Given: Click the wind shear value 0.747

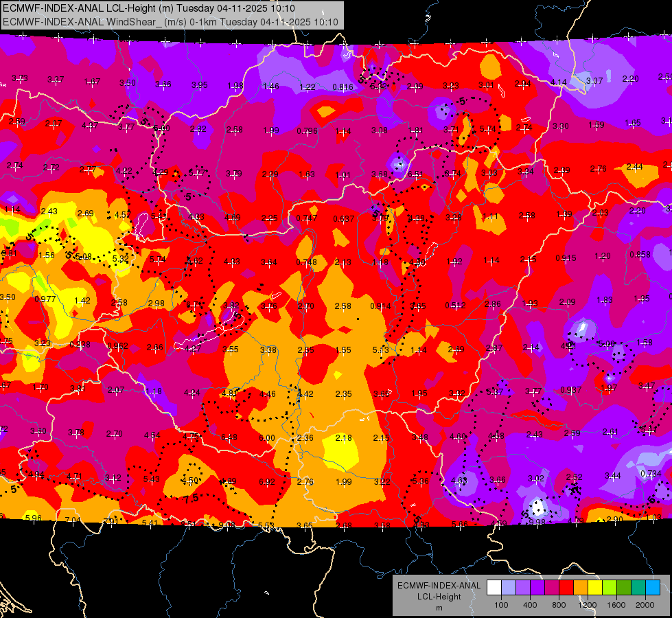Looking at the screenshot, I should [x=307, y=218].
